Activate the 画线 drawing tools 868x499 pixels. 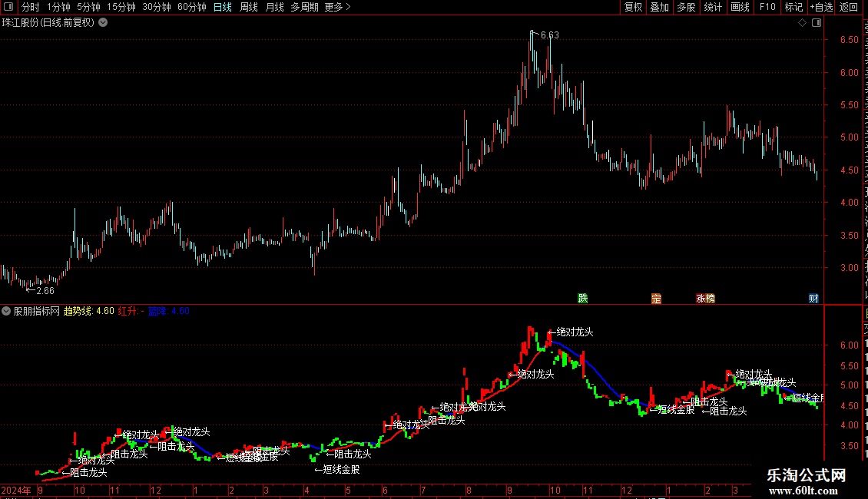[x=740, y=7]
